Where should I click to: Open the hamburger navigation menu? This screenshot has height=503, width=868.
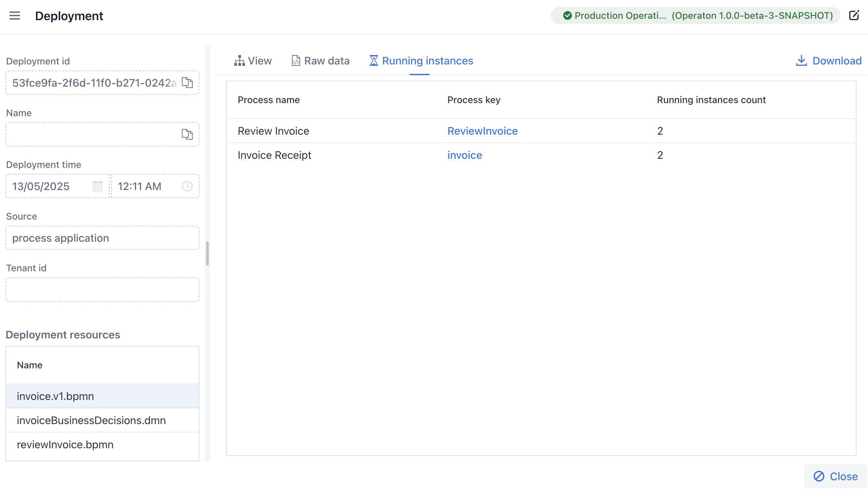click(14, 15)
